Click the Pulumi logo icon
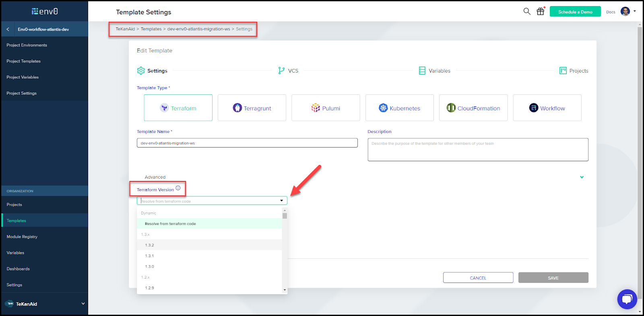The image size is (644, 316). [316, 108]
